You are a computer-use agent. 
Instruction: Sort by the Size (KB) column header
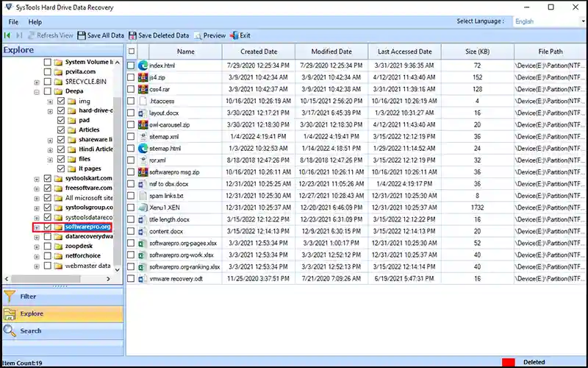[x=477, y=52]
